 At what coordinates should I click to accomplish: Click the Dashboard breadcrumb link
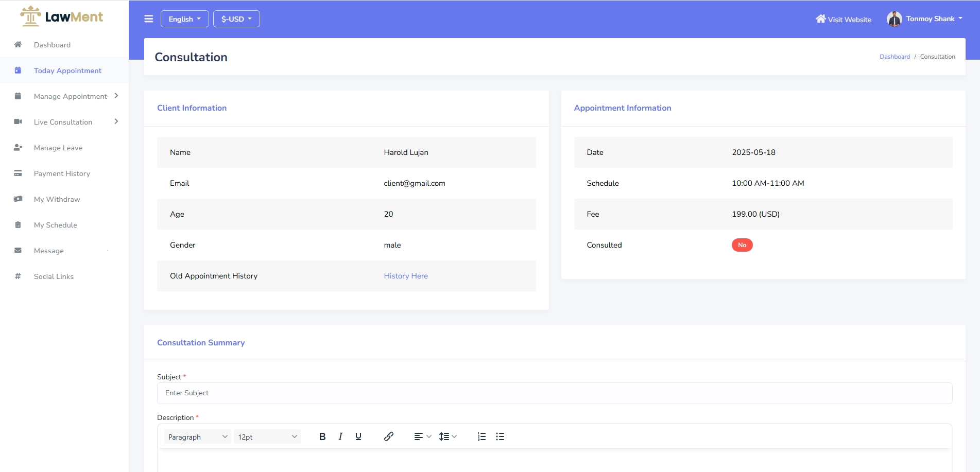895,57
